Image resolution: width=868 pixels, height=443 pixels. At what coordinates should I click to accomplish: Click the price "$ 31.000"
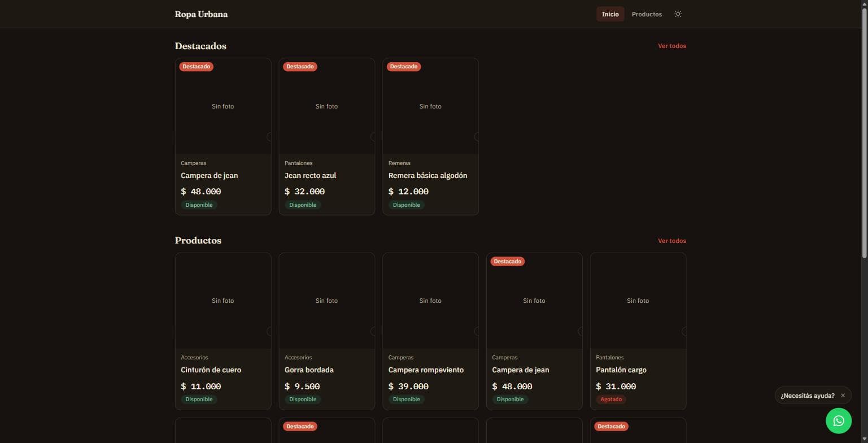616,386
